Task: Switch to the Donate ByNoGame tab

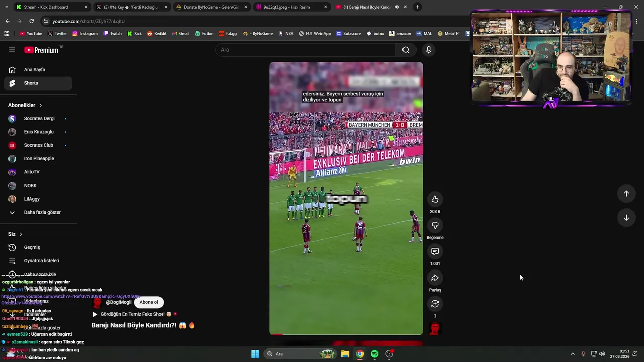Action: [x=211, y=7]
